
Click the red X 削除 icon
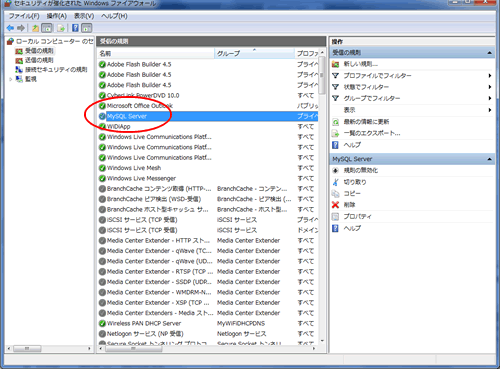pyautogui.click(x=335, y=205)
